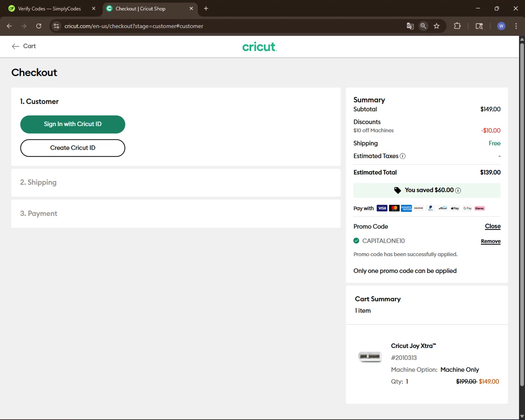The image size is (525, 420).
Task: Click the savings price tag icon
Action: 398,190
